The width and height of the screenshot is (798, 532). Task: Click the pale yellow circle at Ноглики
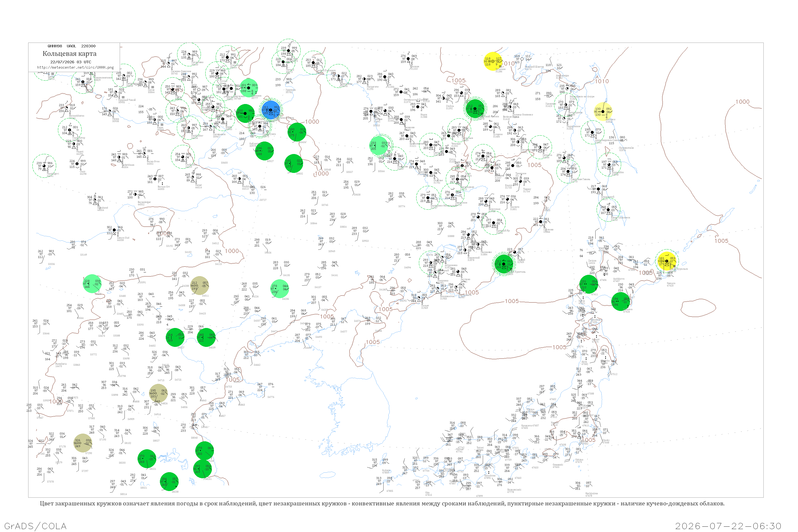[x=603, y=112]
